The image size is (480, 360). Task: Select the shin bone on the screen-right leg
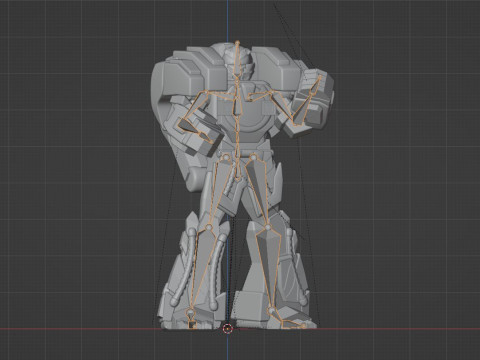[x=269, y=267]
